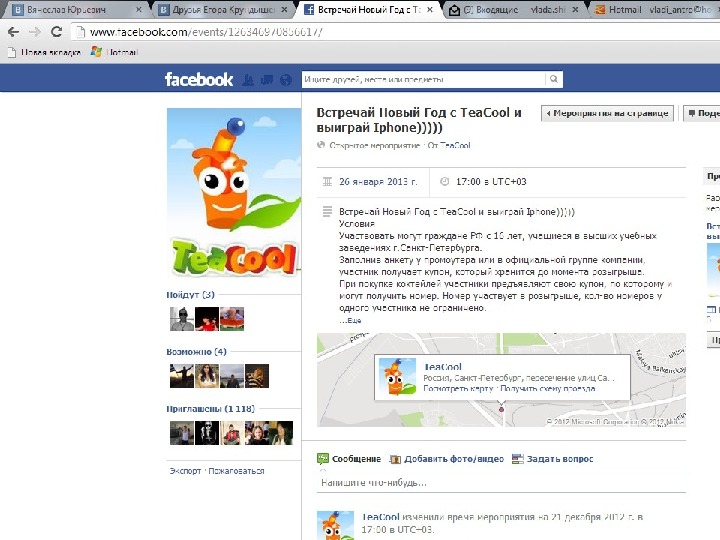Switch to the Друзья Егора browser tab
720x540 pixels.
[x=224, y=9]
